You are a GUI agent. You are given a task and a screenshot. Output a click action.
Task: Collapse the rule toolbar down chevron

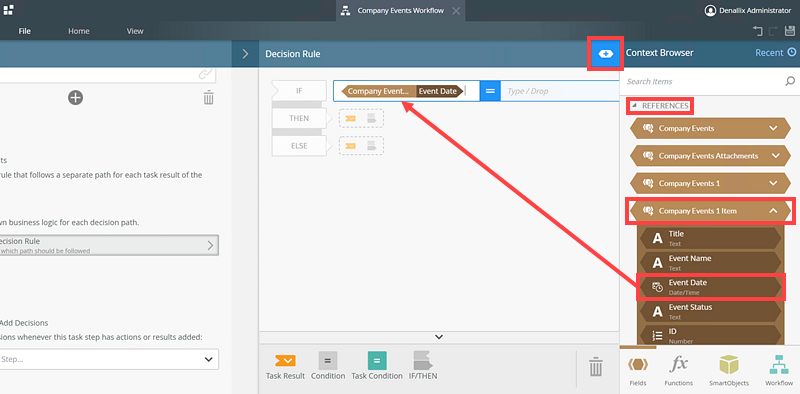[x=439, y=337]
